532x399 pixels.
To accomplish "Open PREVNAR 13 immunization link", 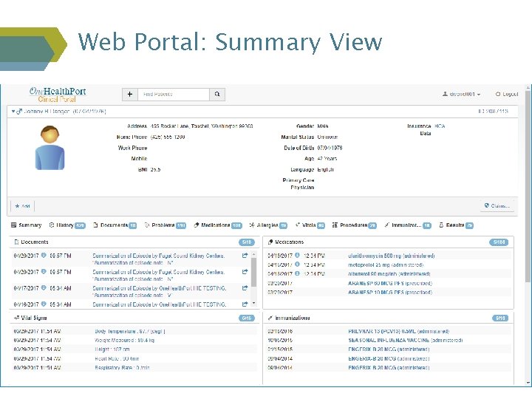I will 398,332.
